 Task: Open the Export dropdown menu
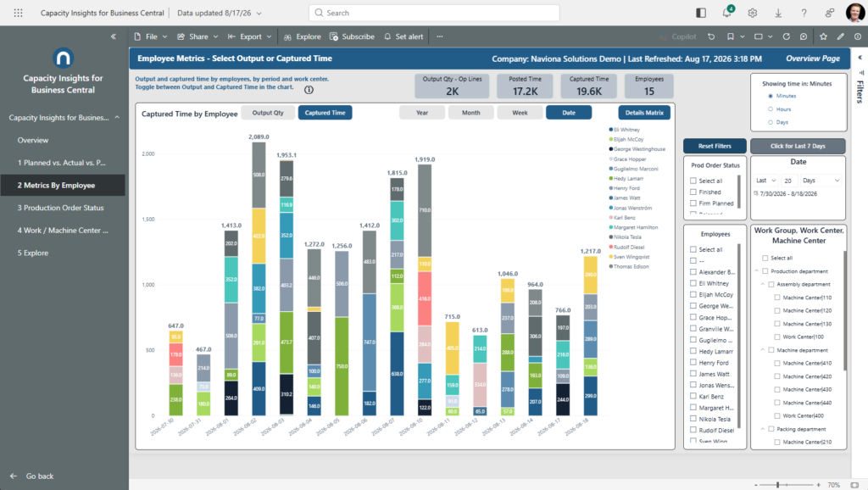pyautogui.click(x=250, y=36)
